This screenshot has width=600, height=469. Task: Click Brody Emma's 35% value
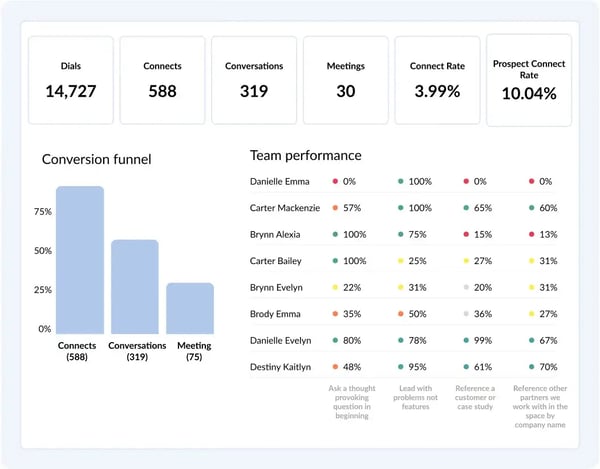pyautogui.click(x=352, y=314)
